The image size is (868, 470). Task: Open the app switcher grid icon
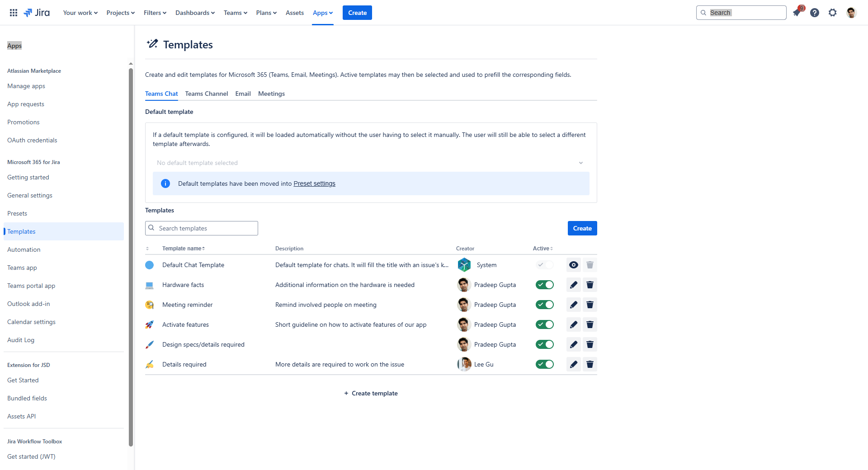click(14, 13)
